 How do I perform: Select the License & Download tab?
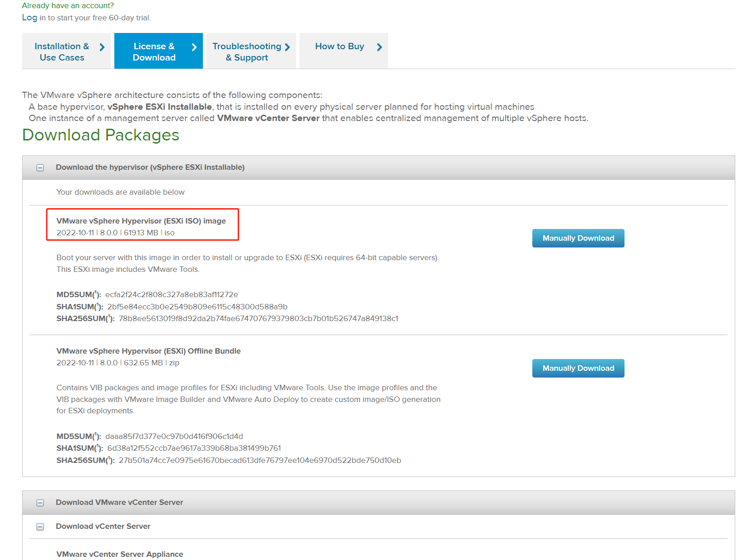[x=154, y=51]
